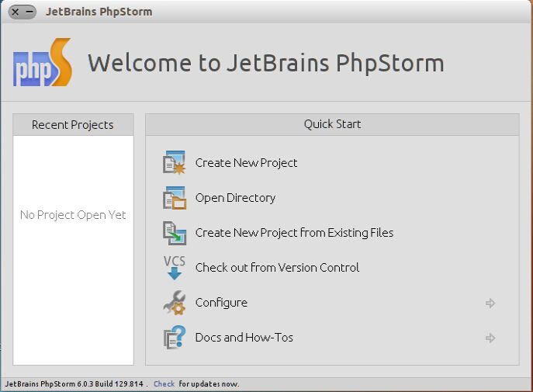
Task: Click the No Project Open Yet text
Action: click(73, 215)
